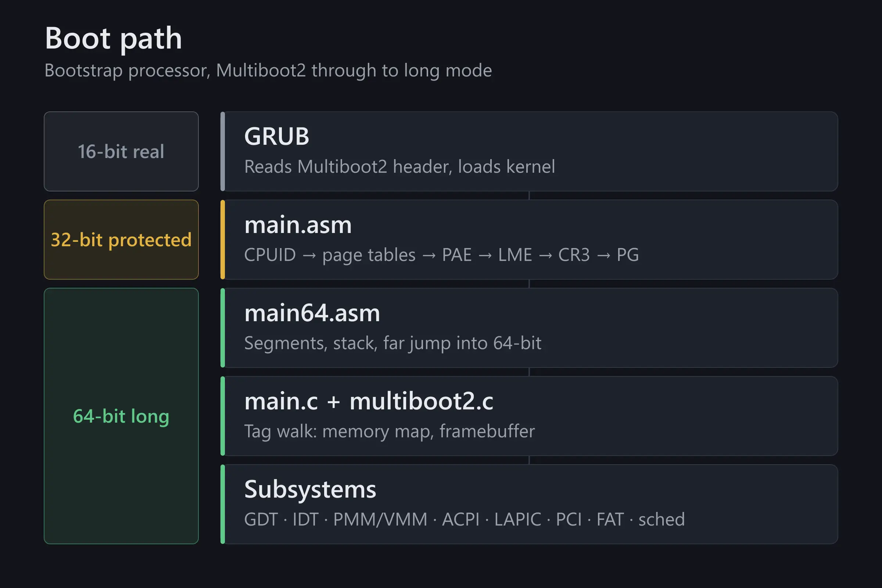Select the main.asm stage card
The image size is (882, 588).
(529, 240)
